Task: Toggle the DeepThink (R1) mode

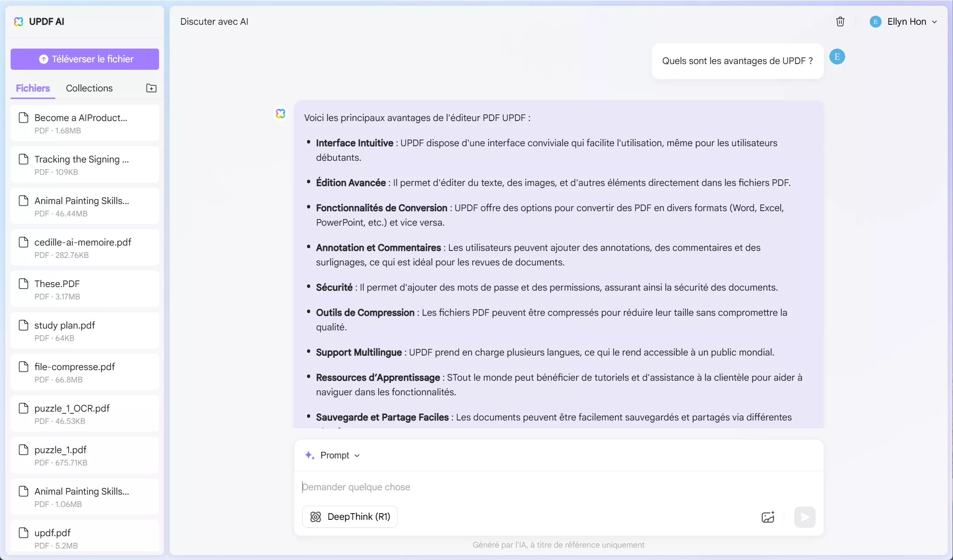Action: coord(350,517)
